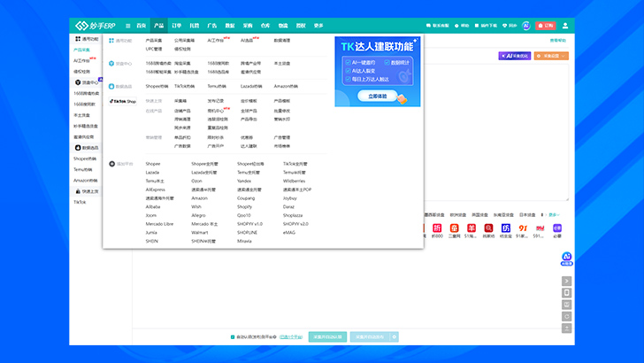Image resolution: width=644 pixels, height=363 pixels.
Task: Click the mobile phone icon in side toolbar
Action: pyautogui.click(x=566, y=293)
